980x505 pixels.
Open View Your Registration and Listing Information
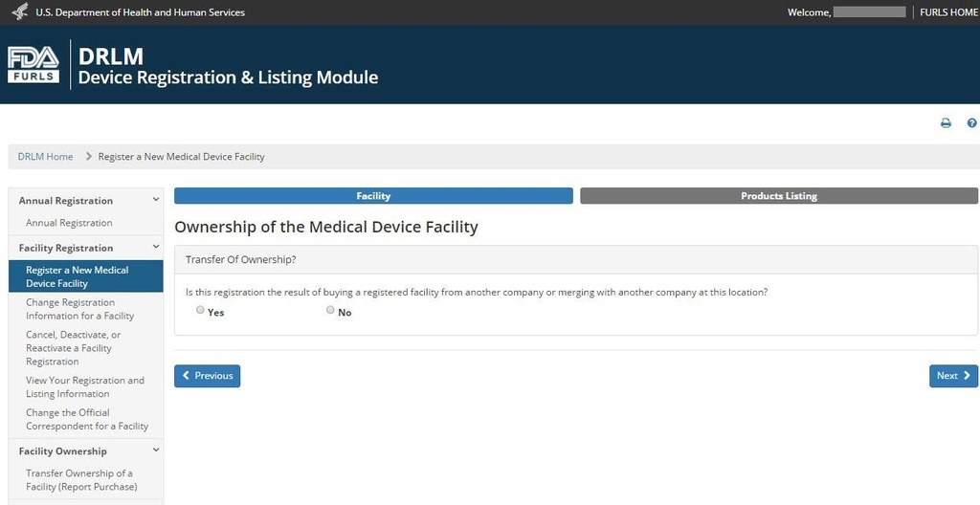(x=85, y=386)
